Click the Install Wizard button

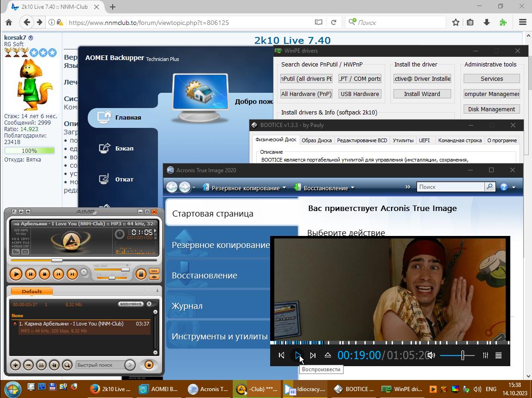tap(422, 94)
